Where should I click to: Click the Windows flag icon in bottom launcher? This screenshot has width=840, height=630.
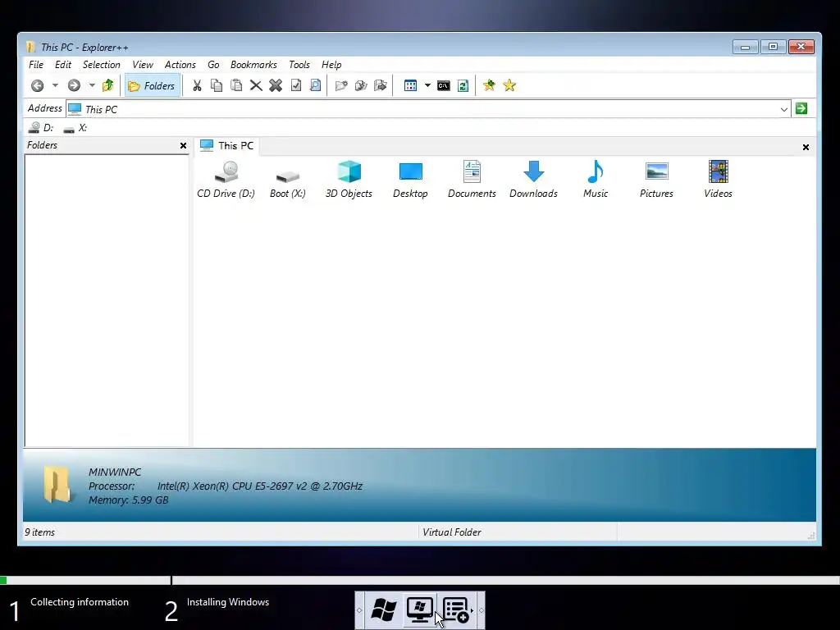coord(384,610)
